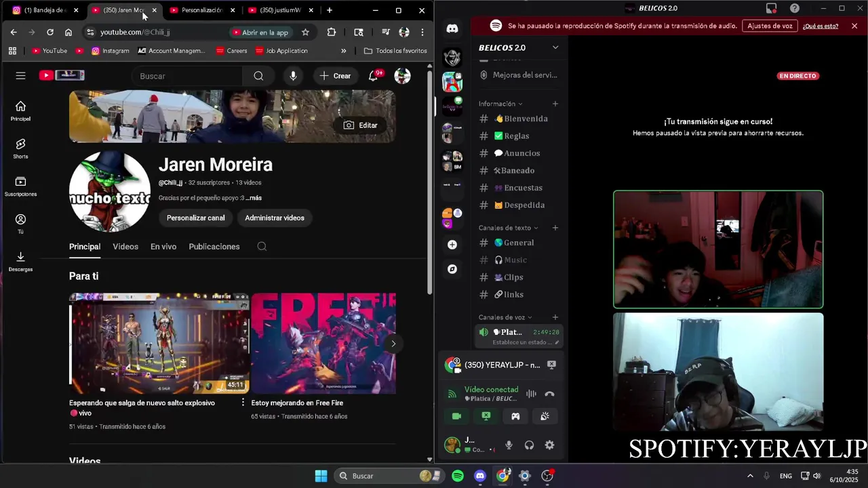
Task: Toggle Discord microphone mute
Action: click(509, 445)
